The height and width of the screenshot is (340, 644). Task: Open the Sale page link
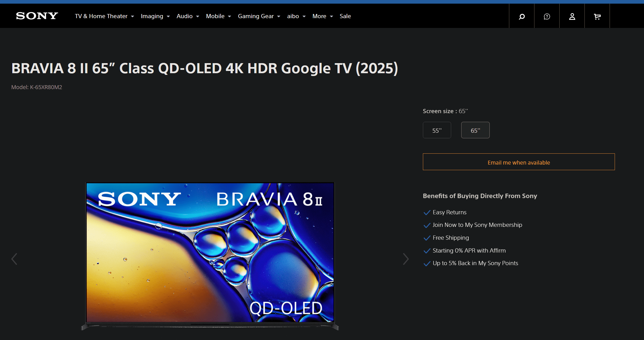coord(345,16)
